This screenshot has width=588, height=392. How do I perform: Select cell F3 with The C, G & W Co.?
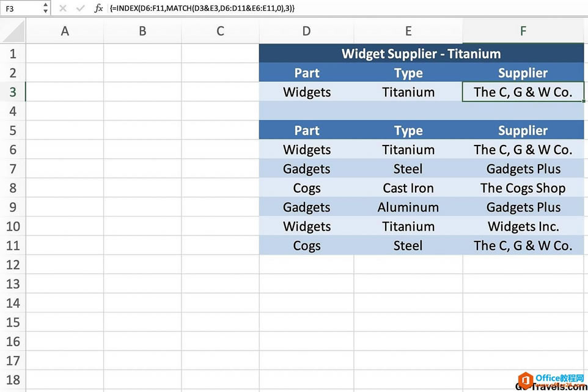[523, 92]
